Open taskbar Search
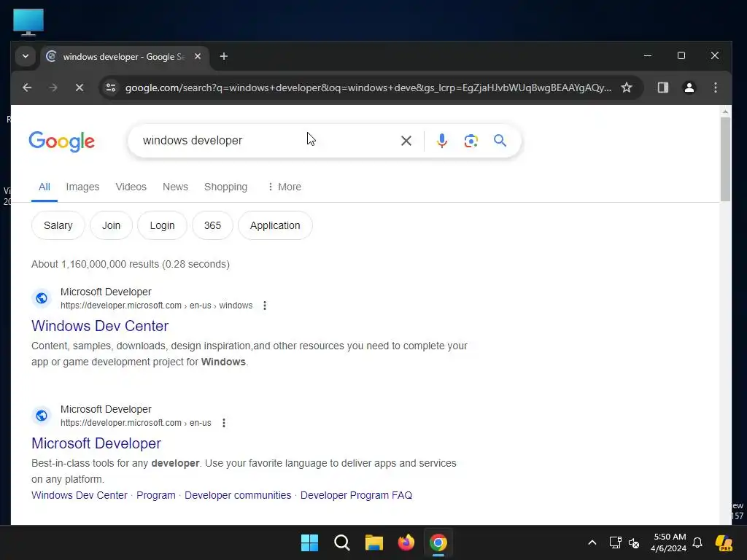 click(x=341, y=542)
